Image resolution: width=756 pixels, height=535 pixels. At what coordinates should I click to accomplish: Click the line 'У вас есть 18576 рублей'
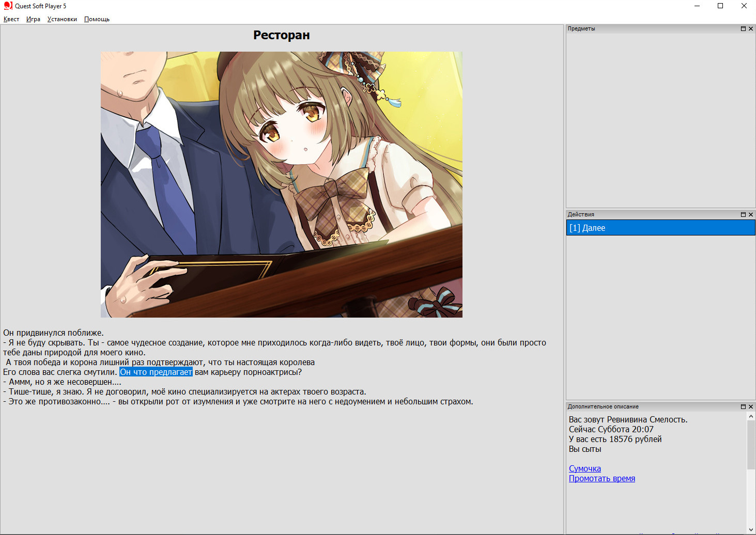[615, 439]
